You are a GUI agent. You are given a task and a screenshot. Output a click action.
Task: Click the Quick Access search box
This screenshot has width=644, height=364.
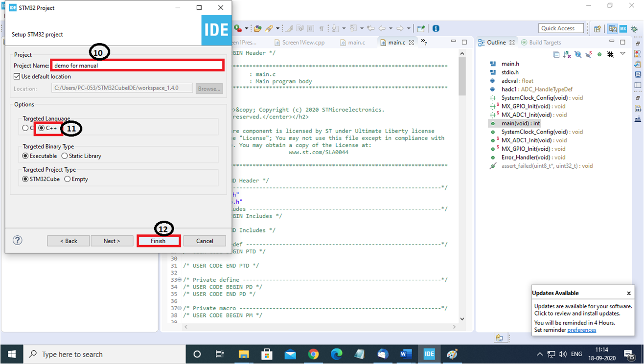coord(561,28)
